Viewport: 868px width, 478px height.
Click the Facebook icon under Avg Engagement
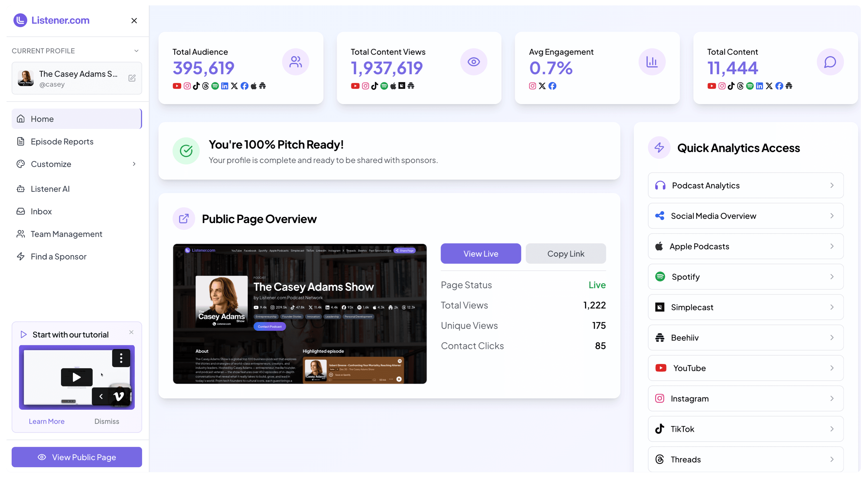click(x=552, y=86)
